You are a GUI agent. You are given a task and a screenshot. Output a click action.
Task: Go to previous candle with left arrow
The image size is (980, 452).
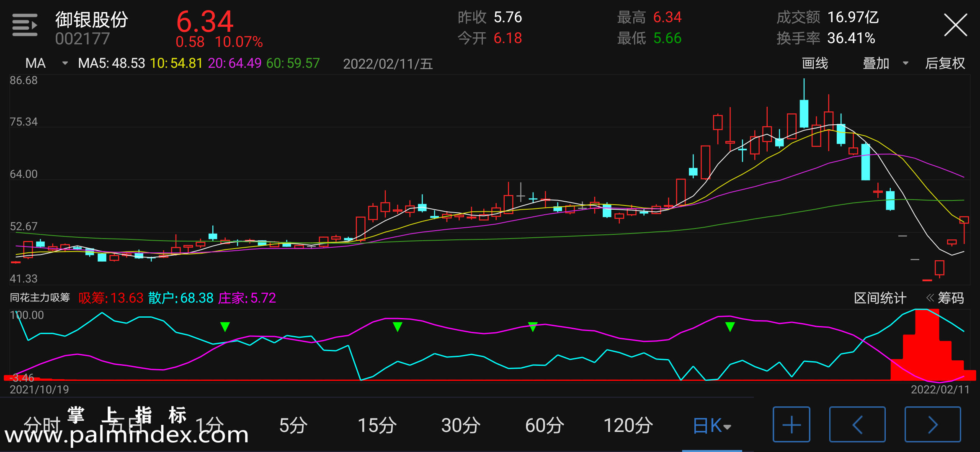coord(857,424)
